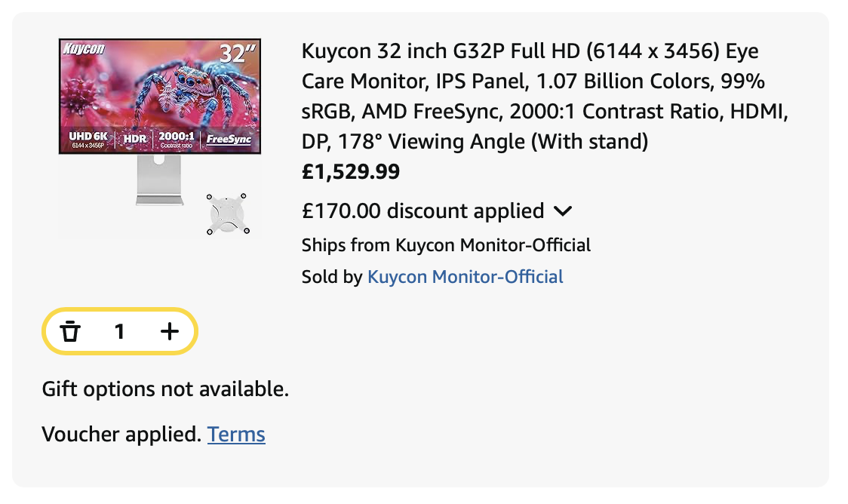Click the trash icon to delete item
The image size is (848, 504).
tap(70, 331)
